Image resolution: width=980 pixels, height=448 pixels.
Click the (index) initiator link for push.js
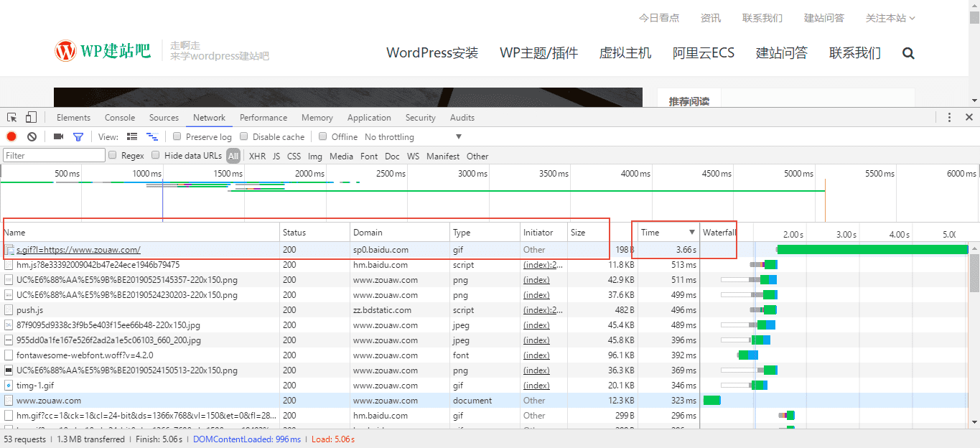(x=543, y=310)
